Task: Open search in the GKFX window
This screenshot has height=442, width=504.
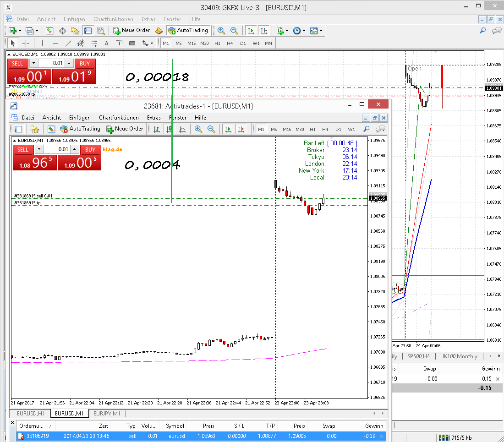Action: pos(482,31)
